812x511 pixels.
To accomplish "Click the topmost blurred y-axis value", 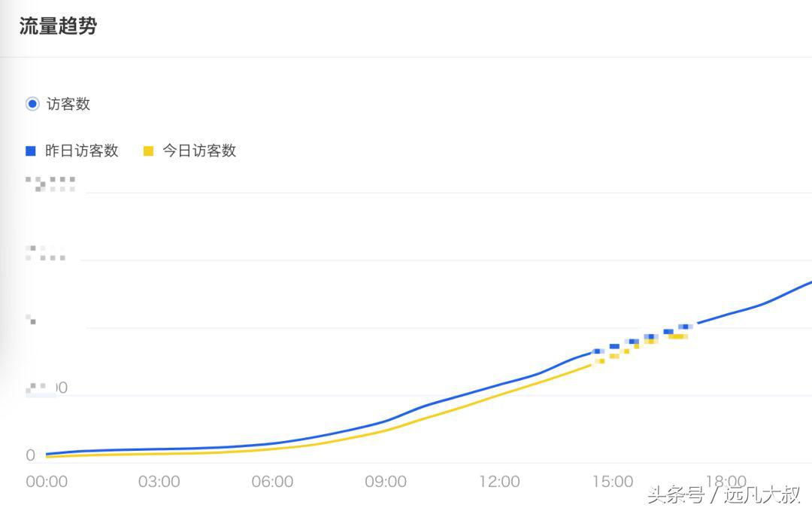I will [50, 184].
